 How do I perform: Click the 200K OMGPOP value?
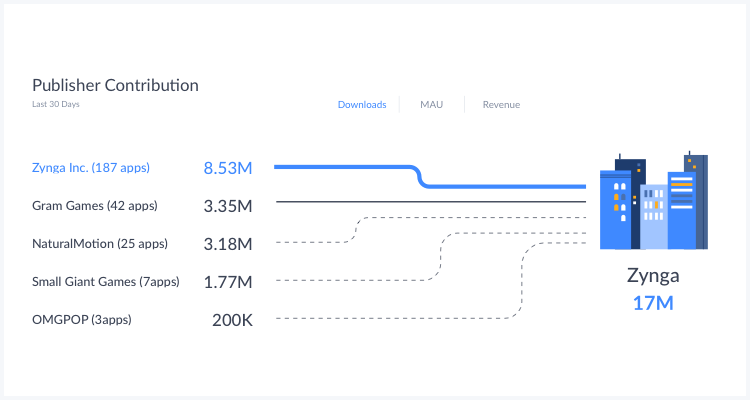click(x=232, y=320)
